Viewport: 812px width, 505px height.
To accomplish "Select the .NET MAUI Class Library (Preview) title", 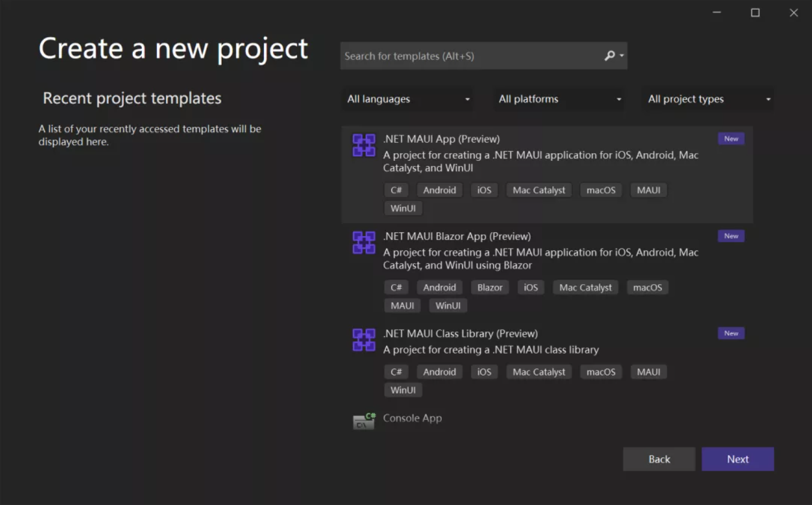I will coord(460,333).
